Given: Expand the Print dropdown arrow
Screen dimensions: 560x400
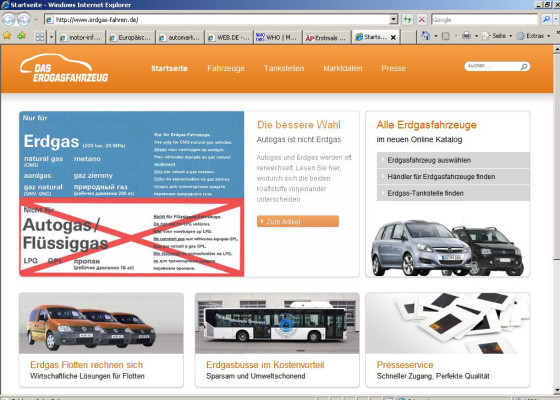Looking at the screenshot, I should coord(476,36).
